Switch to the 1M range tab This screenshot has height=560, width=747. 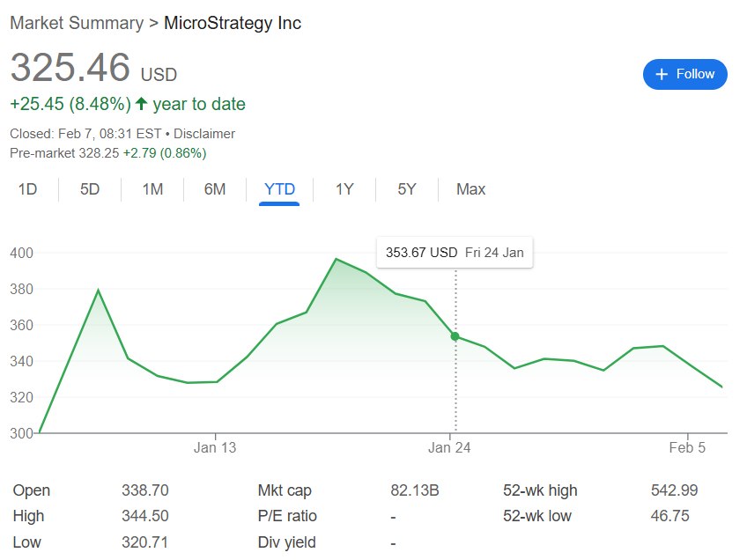152,189
